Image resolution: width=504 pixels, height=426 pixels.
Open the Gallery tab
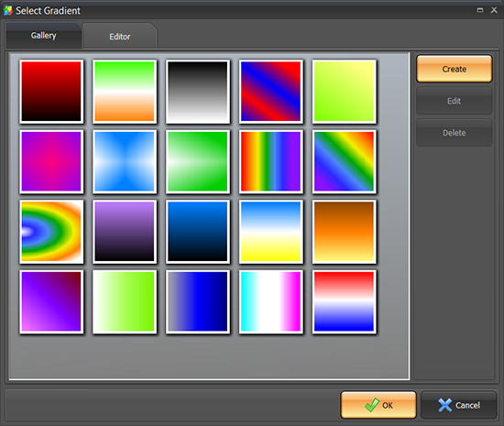43,36
